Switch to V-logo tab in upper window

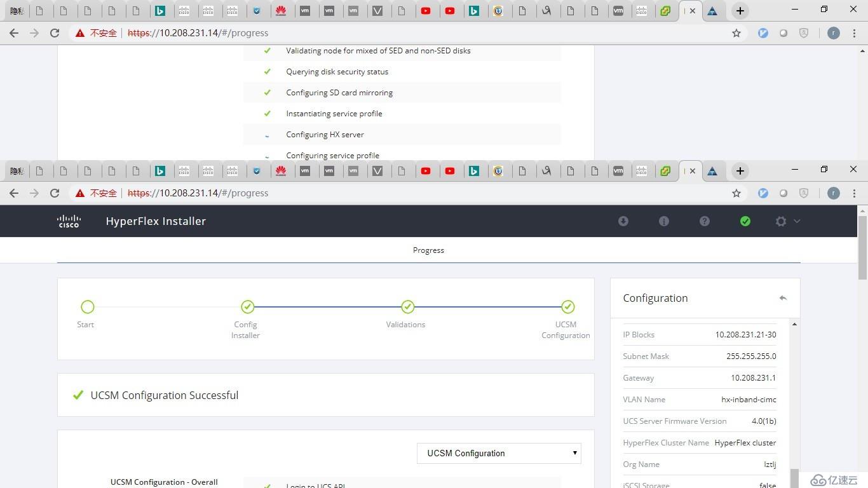(377, 11)
